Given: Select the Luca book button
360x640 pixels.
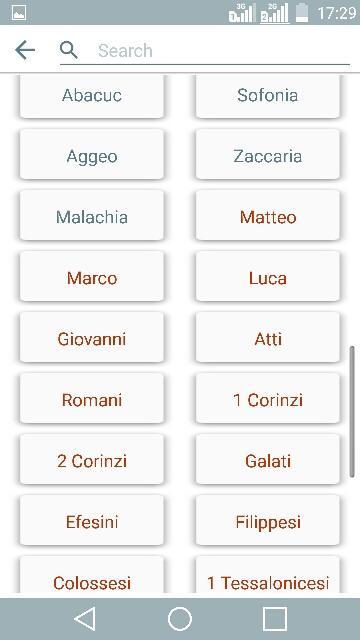Looking at the screenshot, I should click(268, 276).
